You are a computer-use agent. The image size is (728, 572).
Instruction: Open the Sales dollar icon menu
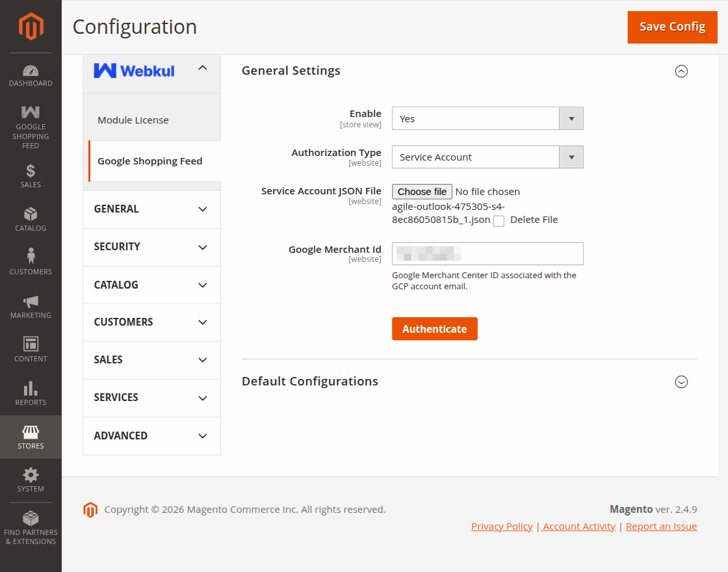pyautogui.click(x=31, y=176)
